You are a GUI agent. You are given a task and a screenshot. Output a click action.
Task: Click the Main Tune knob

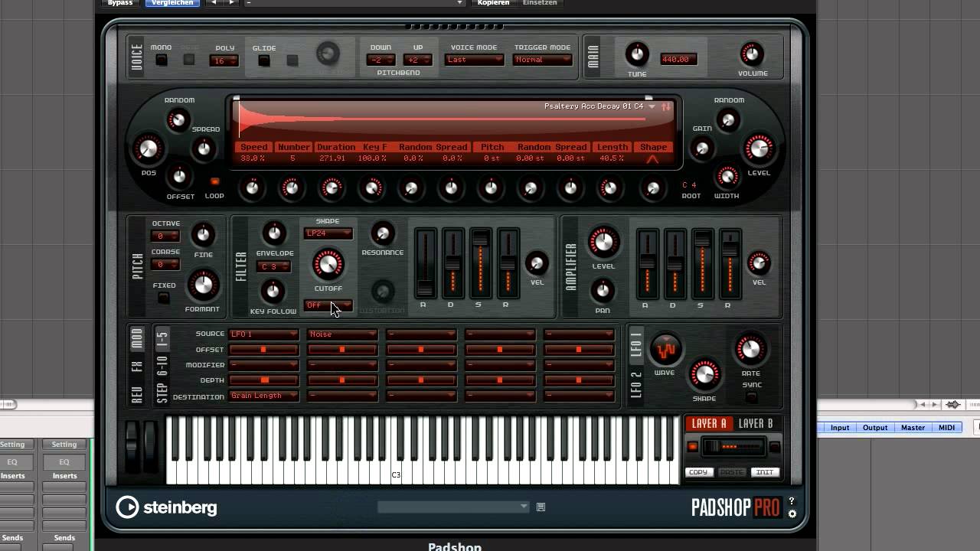click(x=636, y=54)
